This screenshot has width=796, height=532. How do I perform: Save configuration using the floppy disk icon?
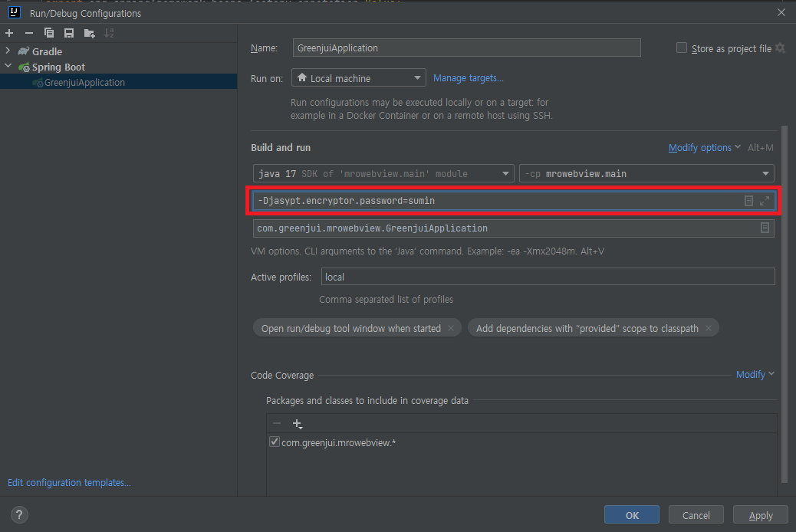click(x=68, y=33)
